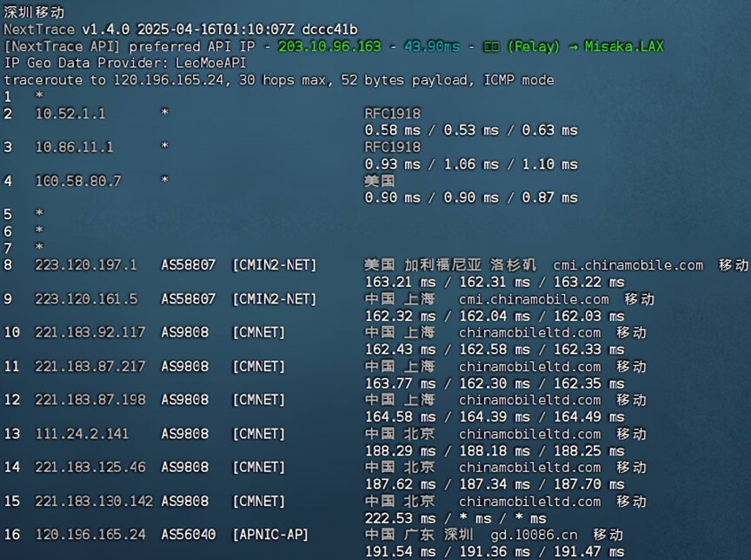Click AS9808 on hop 13 row
Screen dimensions: 751x560
(x=184, y=434)
